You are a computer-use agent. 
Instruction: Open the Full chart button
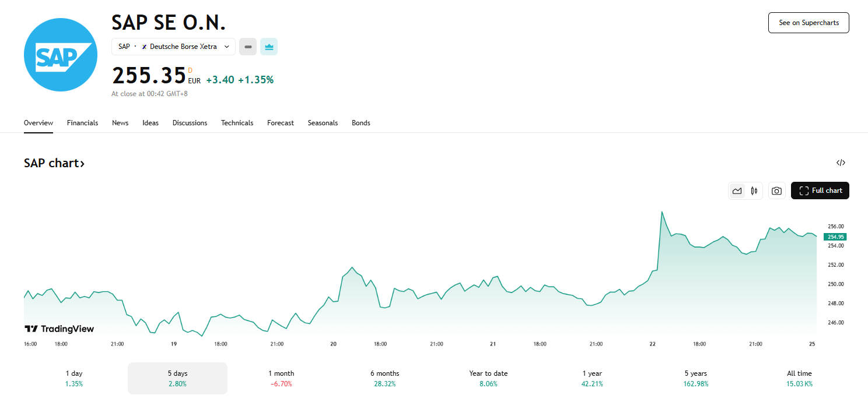pos(820,191)
